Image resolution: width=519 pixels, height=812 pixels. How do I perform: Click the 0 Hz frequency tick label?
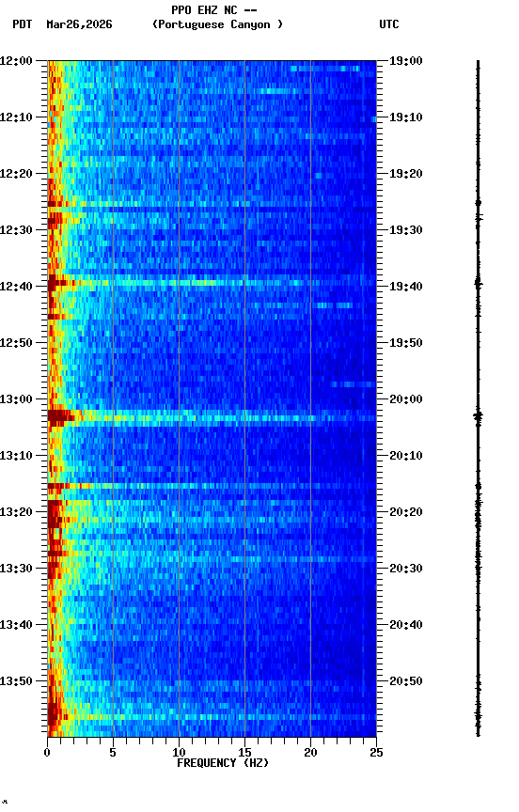[47, 753]
